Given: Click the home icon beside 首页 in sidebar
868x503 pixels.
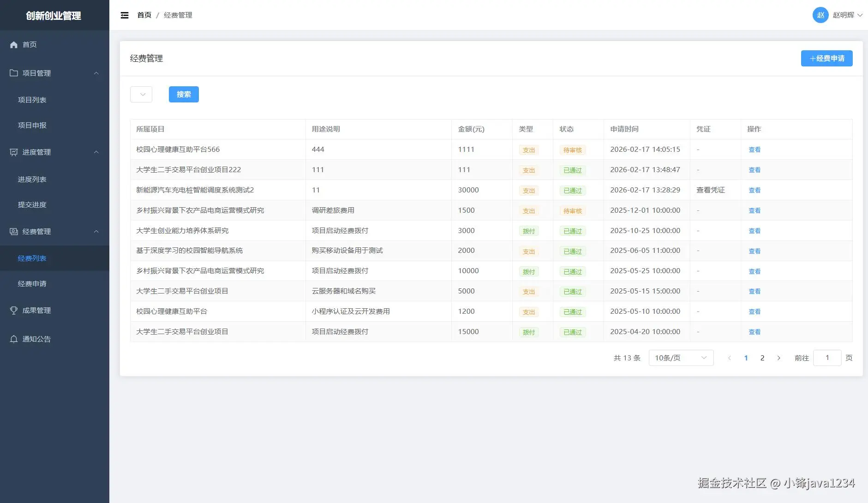Looking at the screenshot, I should 14,45.
